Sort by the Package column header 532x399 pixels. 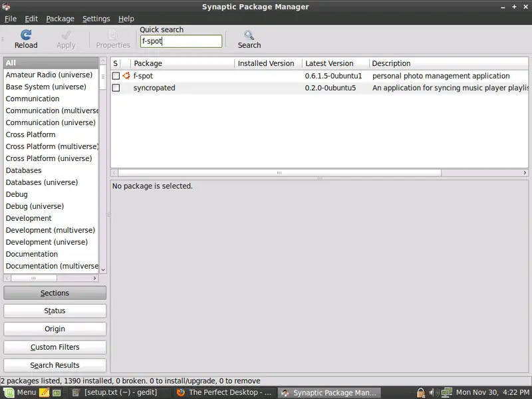(182, 63)
